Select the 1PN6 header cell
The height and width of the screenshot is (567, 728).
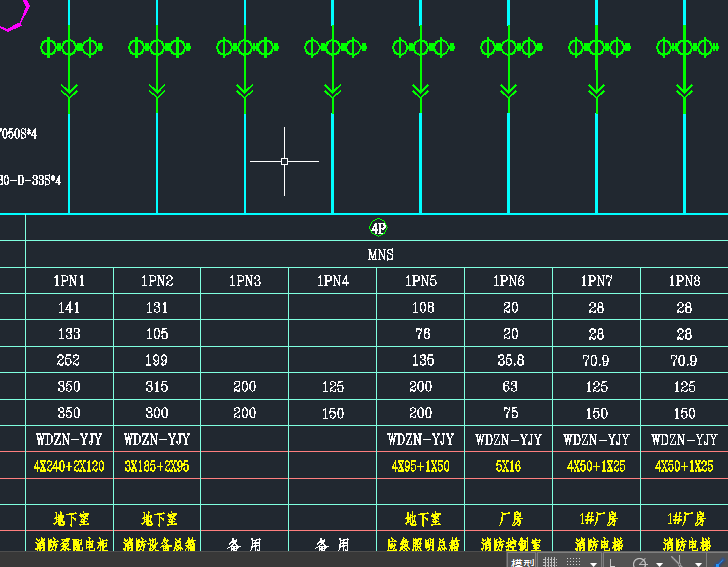pyautogui.click(x=509, y=280)
